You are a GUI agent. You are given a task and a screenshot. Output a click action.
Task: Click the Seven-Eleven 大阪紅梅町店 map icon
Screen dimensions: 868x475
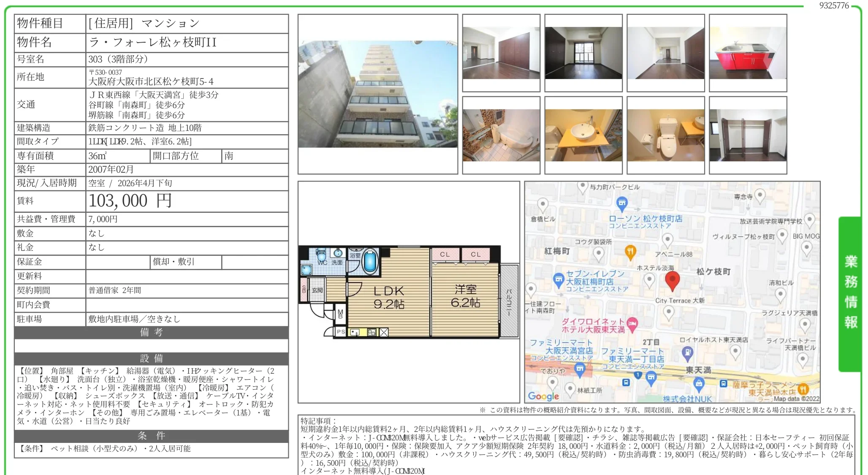point(559,279)
